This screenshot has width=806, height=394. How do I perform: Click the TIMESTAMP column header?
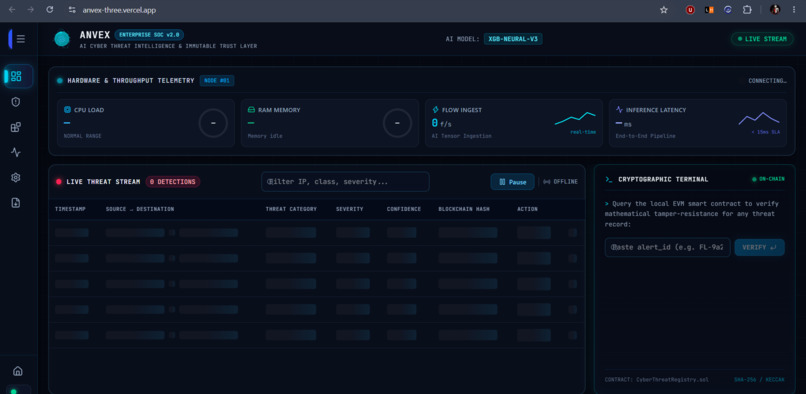[70, 209]
